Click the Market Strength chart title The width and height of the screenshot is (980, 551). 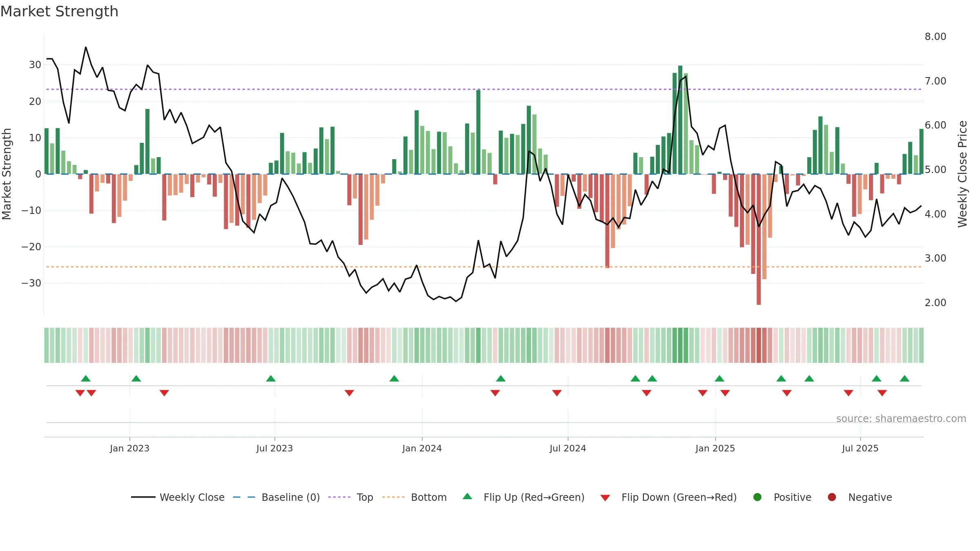(x=59, y=11)
